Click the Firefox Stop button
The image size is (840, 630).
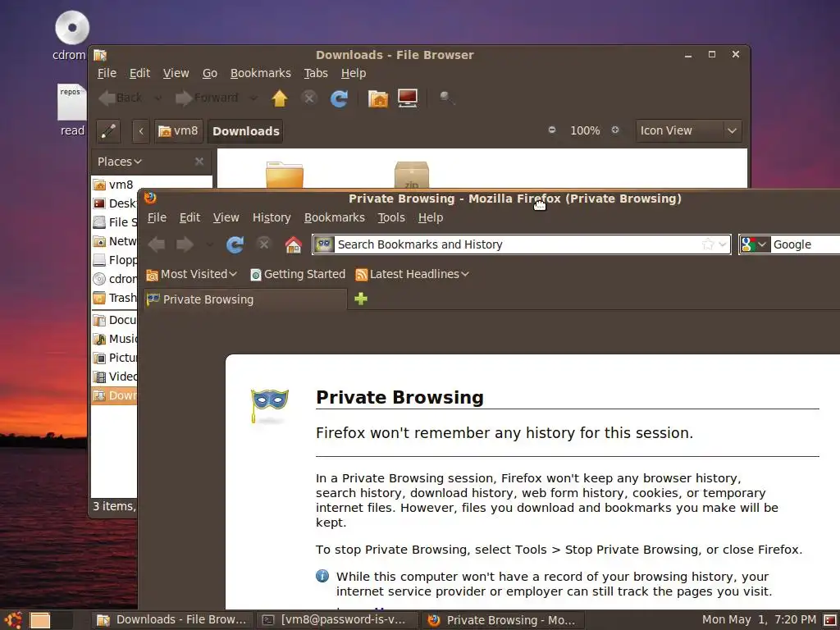263,244
